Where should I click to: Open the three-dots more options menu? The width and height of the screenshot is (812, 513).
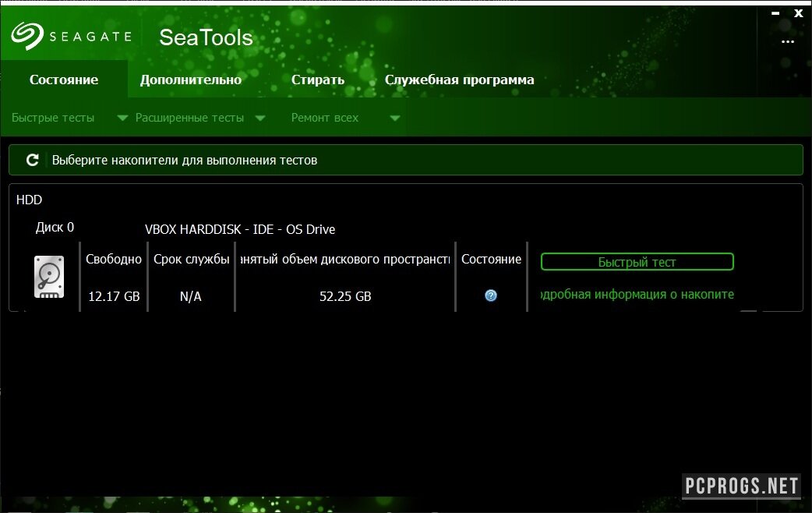[788, 41]
